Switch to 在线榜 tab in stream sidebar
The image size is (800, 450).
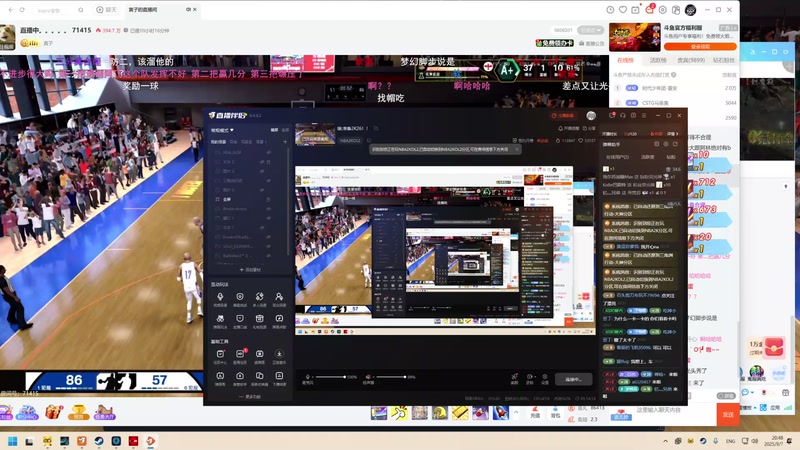(x=626, y=60)
